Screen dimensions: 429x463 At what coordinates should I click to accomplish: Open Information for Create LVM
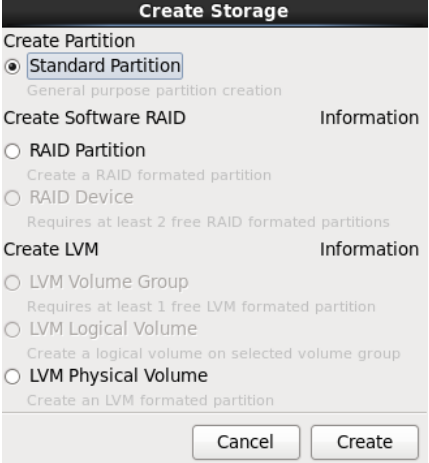369,249
